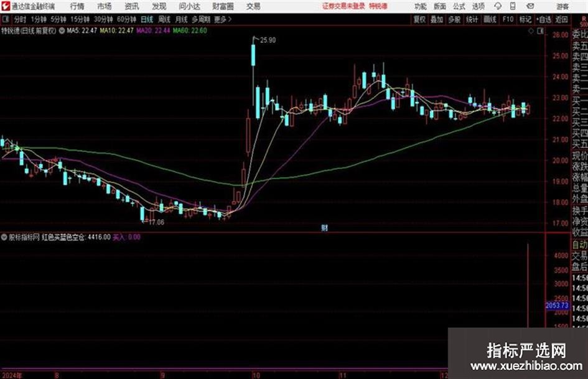The width and height of the screenshot is (588, 379).
Task: Expand 更多 period options
Action: (x=223, y=19)
